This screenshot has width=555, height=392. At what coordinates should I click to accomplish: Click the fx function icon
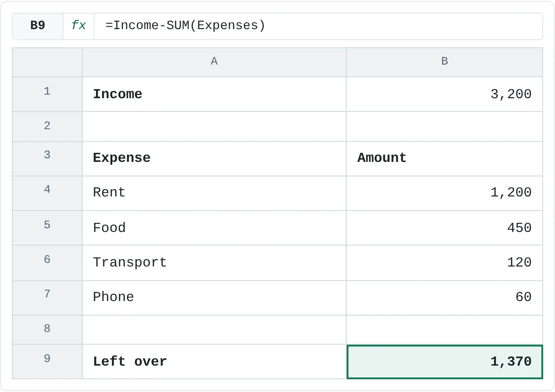click(79, 26)
